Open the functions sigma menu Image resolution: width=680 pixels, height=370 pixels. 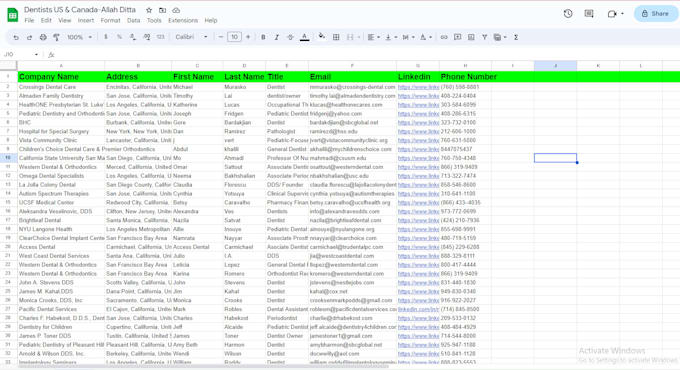pyautogui.click(x=516, y=37)
